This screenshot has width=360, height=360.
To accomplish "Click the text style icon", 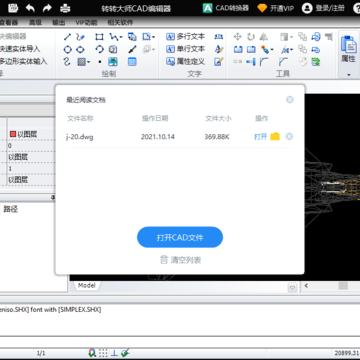I will point(219,49).
